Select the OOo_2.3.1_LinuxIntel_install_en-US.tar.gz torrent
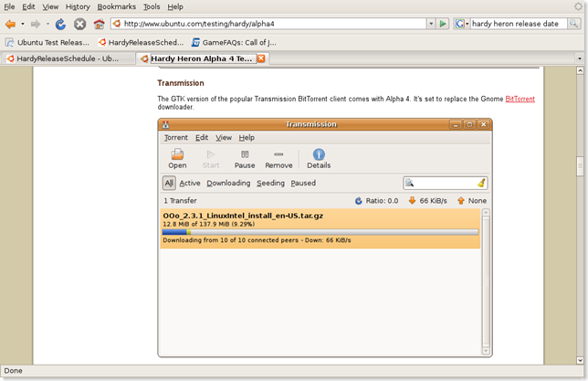This screenshot has height=381, width=588. (320, 228)
